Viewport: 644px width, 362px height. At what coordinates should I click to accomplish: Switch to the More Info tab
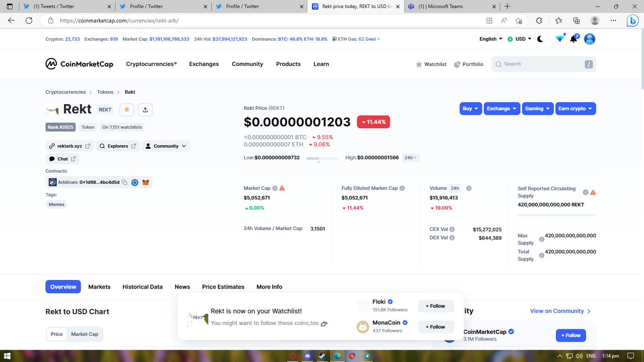(x=269, y=287)
